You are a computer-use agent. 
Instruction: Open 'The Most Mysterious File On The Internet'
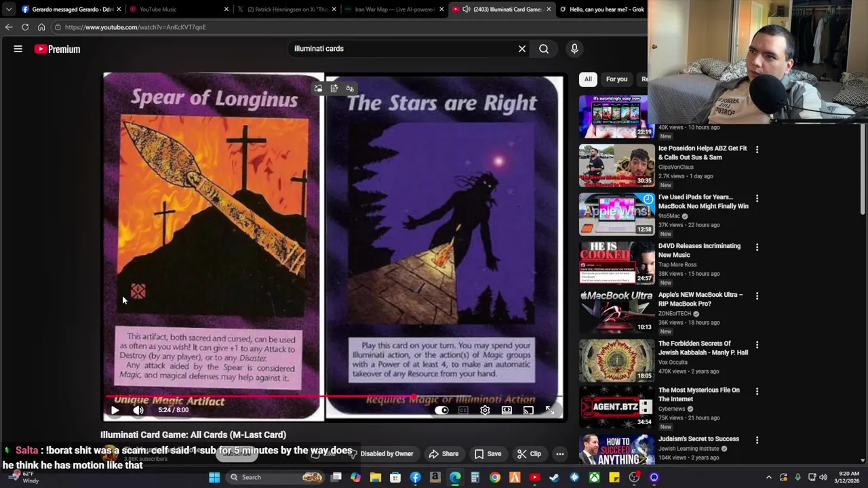698,394
